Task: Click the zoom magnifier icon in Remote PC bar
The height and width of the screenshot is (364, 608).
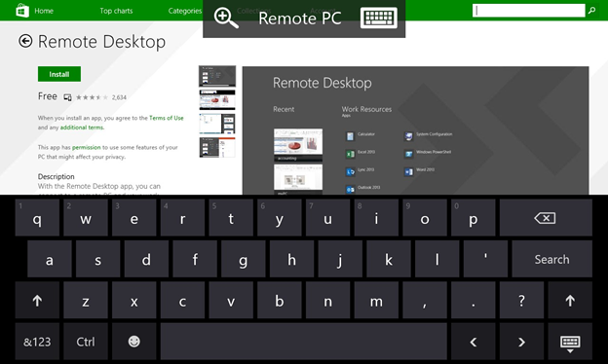Action: [x=226, y=18]
